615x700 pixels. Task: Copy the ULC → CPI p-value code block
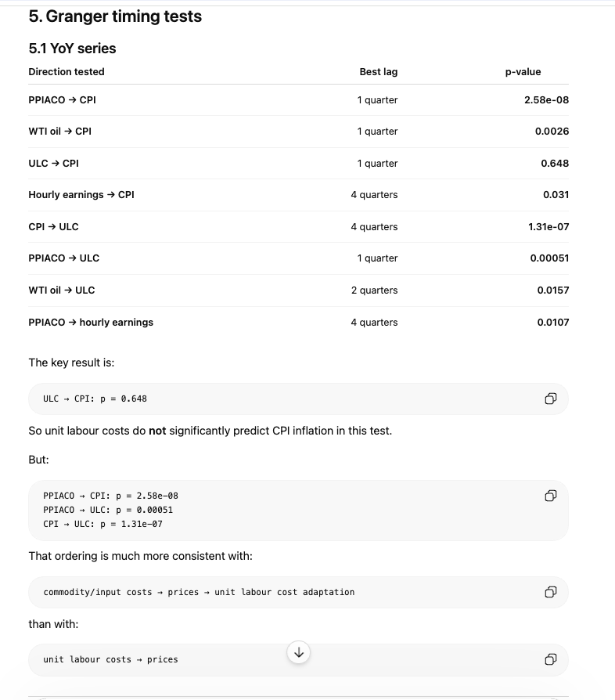(x=551, y=399)
